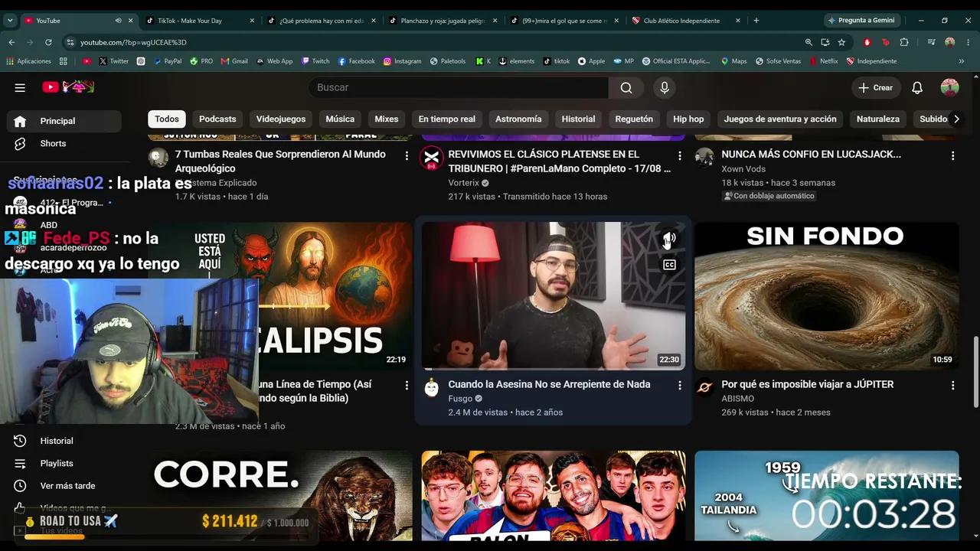Toggle subtitles on the Fusgo video preview
The image size is (980, 551).
pos(669,265)
